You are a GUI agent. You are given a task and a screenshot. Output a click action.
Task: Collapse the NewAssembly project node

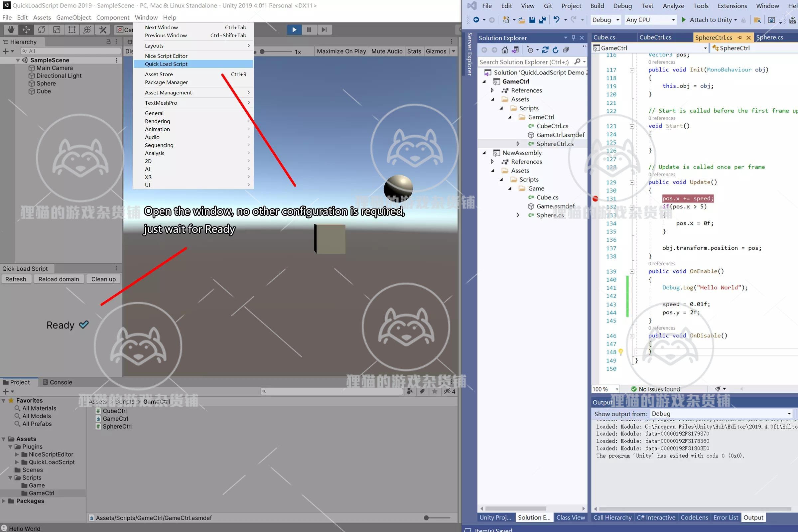[484, 153]
